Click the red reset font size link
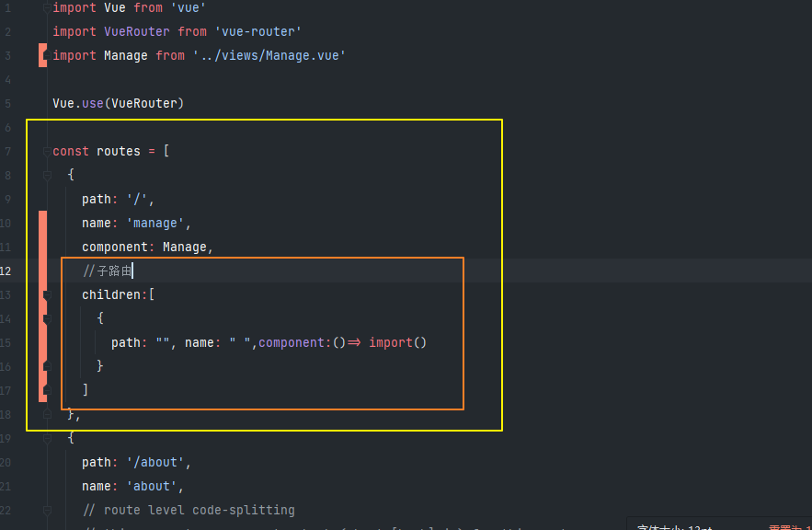Screen dimensions: 812x530 click(789, 527)
